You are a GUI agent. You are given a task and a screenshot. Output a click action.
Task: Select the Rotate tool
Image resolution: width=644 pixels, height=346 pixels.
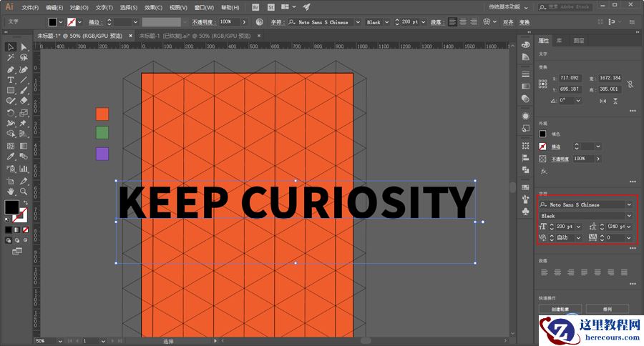[11, 113]
